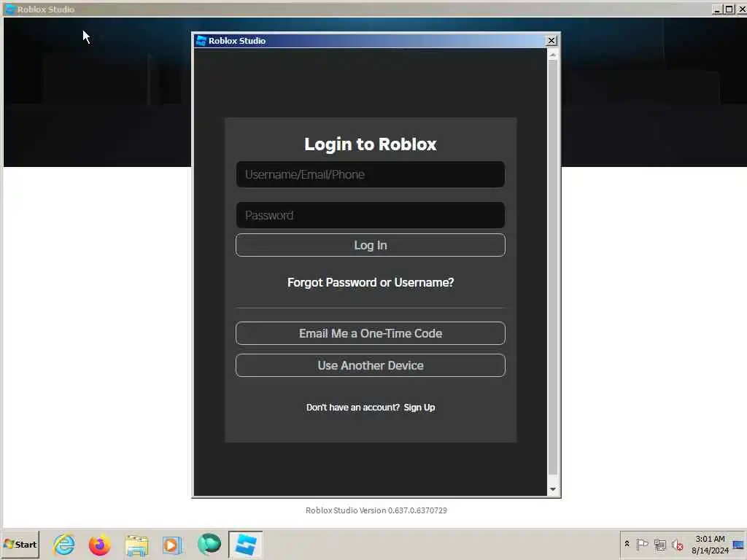Choose Email Me a One-Time Code
The width and height of the screenshot is (747, 560).
coord(370,333)
